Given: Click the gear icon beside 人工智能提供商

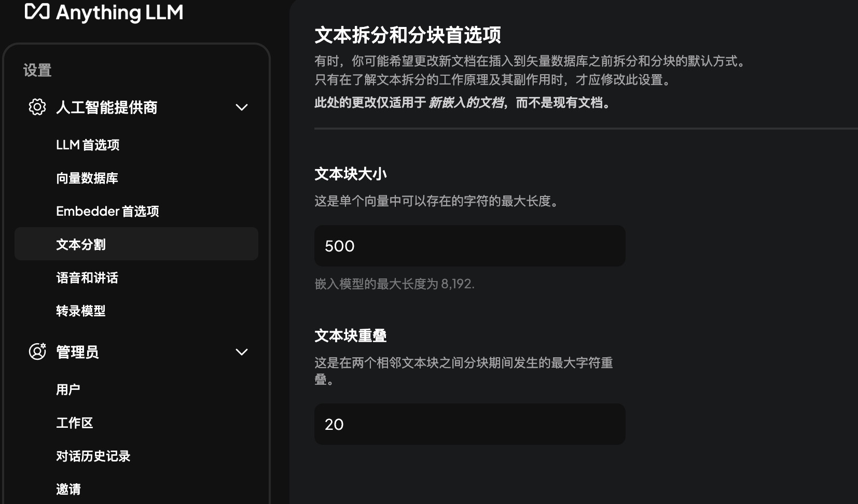Looking at the screenshot, I should coord(36,107).
